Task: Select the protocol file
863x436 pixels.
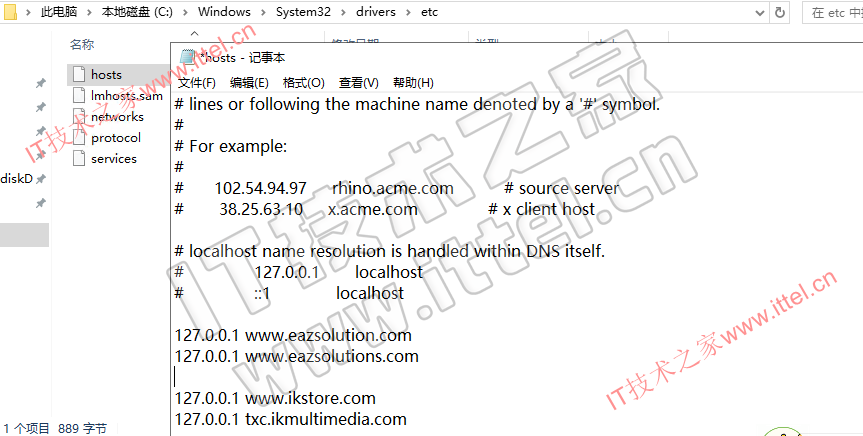Action: coord(116,138)
